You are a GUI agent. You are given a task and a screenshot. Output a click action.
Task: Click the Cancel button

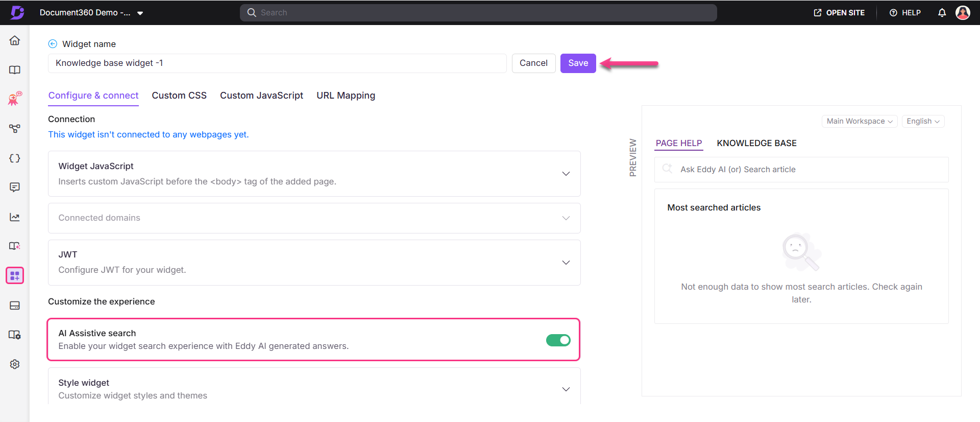click(x=533, y=63)
